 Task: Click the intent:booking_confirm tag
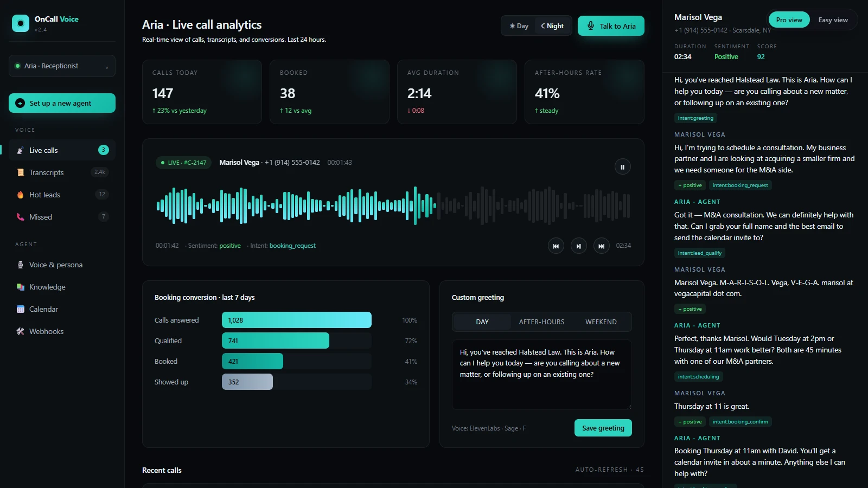click(x=740, y=422)
